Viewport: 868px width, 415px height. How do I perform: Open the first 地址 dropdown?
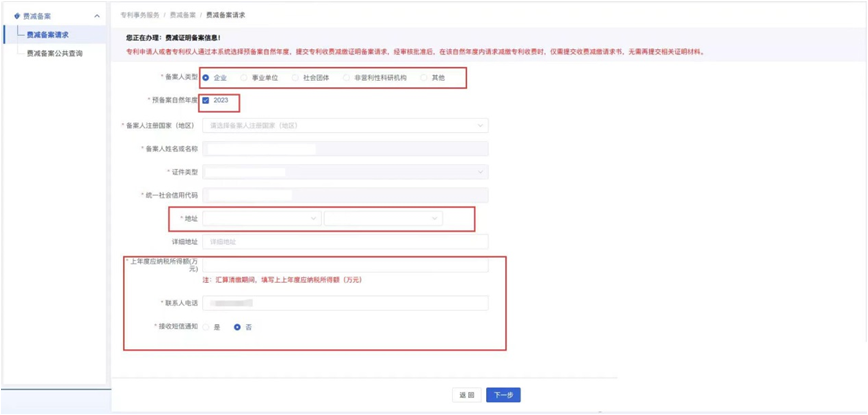click(x=262, y=219)
